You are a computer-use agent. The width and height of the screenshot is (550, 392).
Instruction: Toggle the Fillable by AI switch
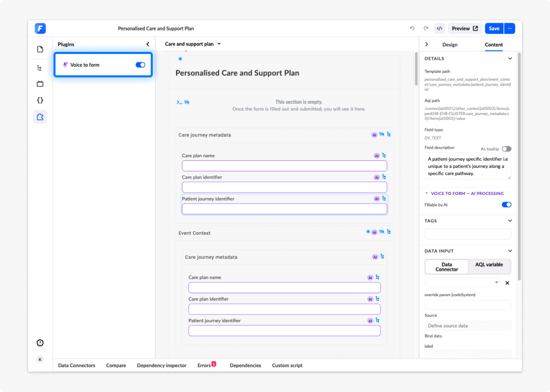coord(506,205)
